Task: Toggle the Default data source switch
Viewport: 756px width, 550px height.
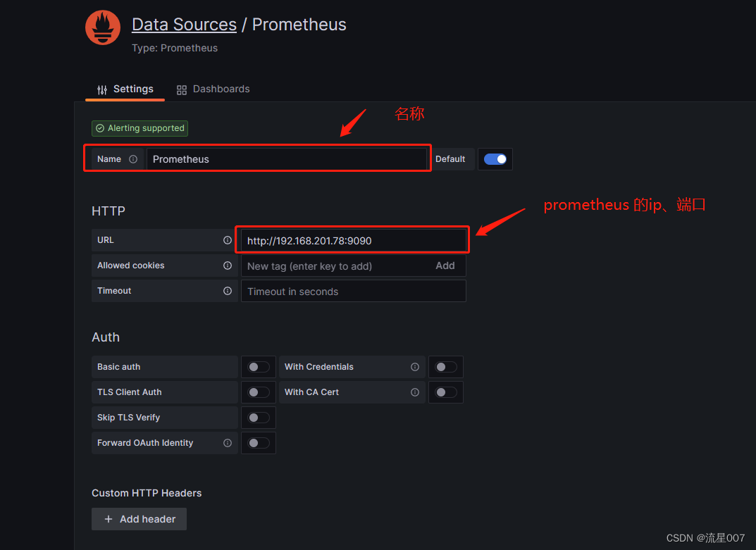Action: [495, 159]
